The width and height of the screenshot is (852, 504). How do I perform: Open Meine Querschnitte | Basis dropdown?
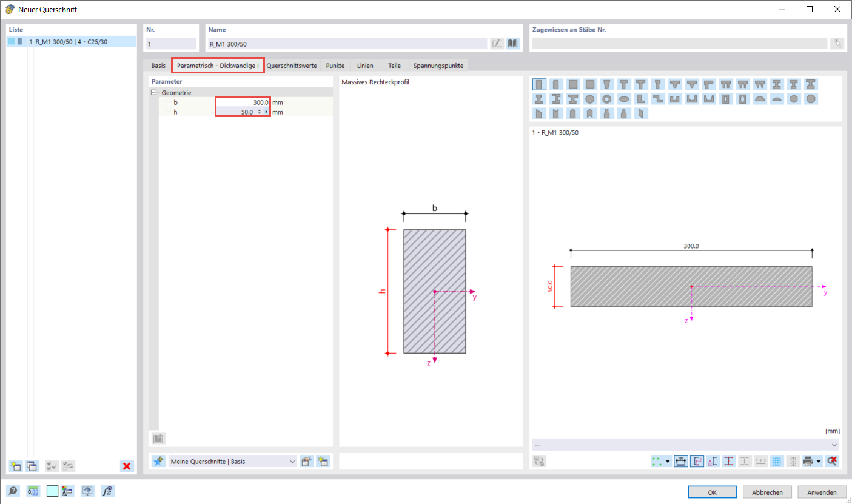233,462
